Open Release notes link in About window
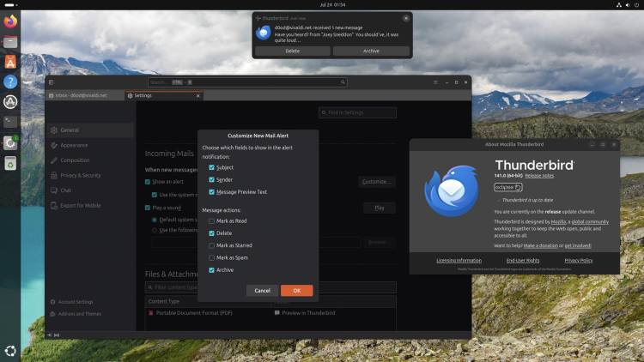Image resolution: width=644 pixels, height=362 pixels. [x=539, y=176]
